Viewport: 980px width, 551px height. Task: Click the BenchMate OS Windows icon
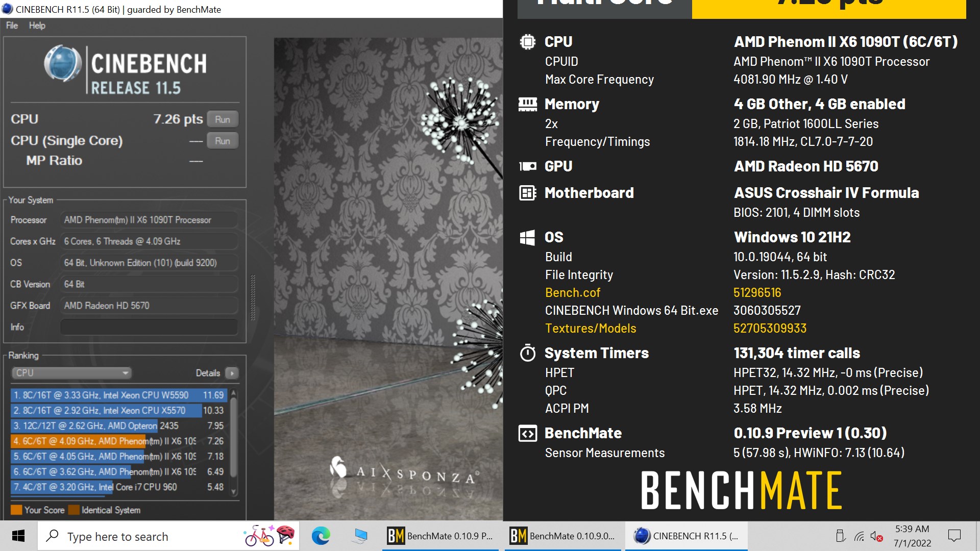click(527, 237)
